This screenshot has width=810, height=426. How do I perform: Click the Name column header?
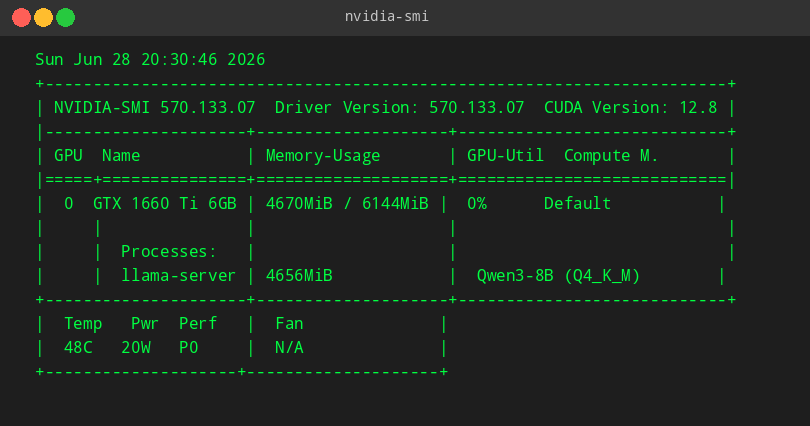(x=121, y=155)
